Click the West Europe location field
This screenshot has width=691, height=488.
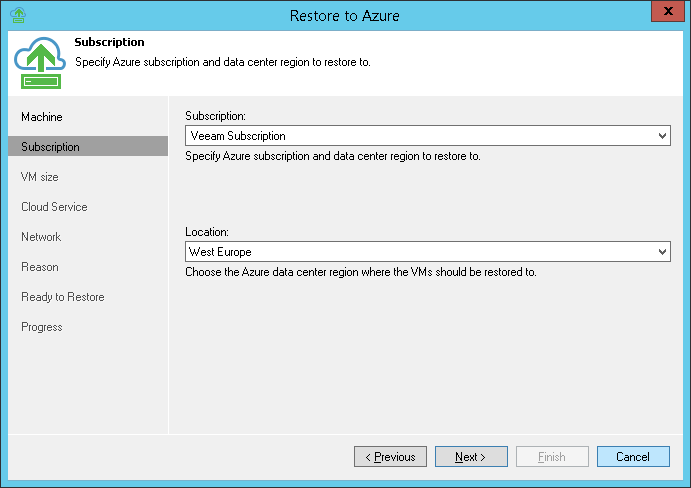click(x=420, y=252)
